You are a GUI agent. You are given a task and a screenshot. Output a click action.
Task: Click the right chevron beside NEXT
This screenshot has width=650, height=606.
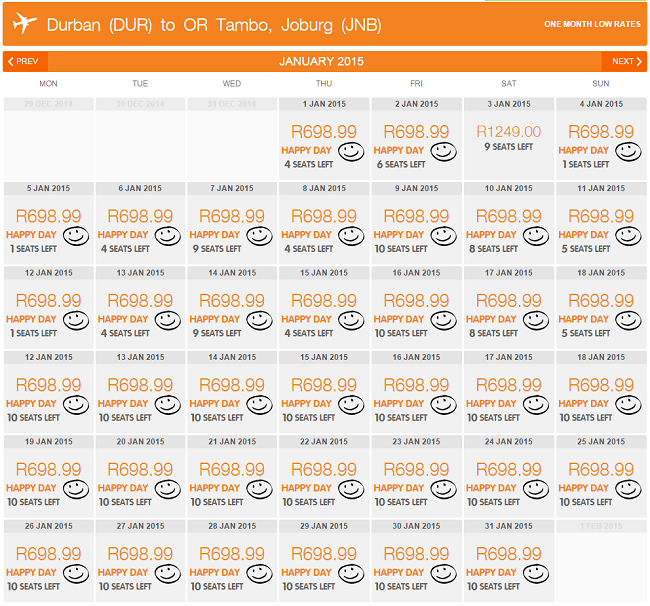click(x=639, y=61)
